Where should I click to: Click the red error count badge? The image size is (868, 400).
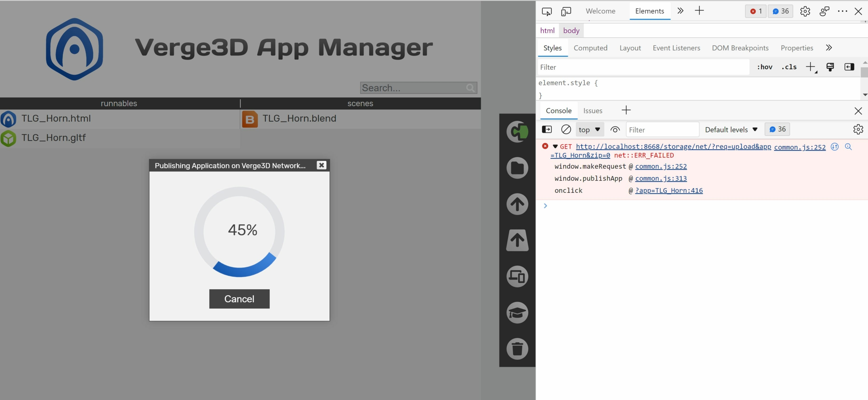click(x=756, y=11)
